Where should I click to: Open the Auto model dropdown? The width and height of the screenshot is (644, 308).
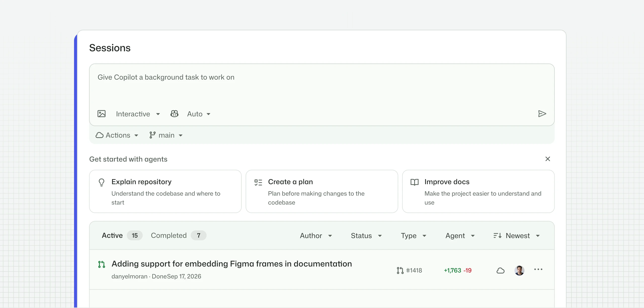tap(199, 114)
